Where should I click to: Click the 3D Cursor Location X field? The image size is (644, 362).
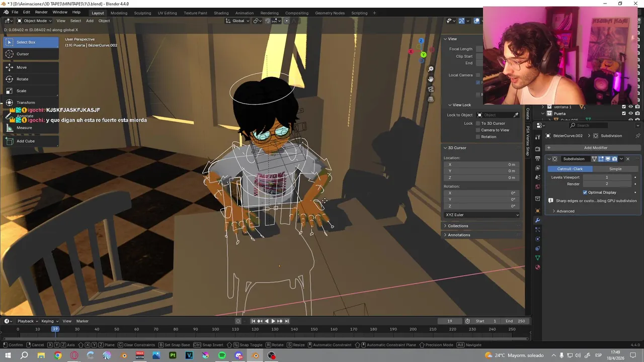tap(481, 164)
